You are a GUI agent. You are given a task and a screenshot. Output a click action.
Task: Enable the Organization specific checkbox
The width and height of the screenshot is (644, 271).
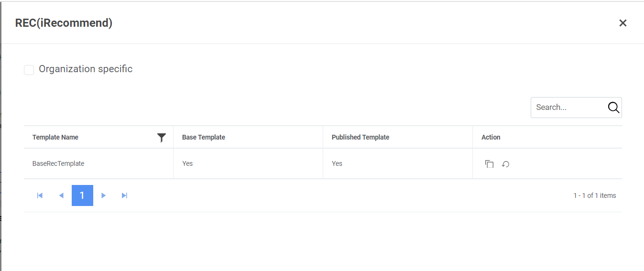point(29,70)
